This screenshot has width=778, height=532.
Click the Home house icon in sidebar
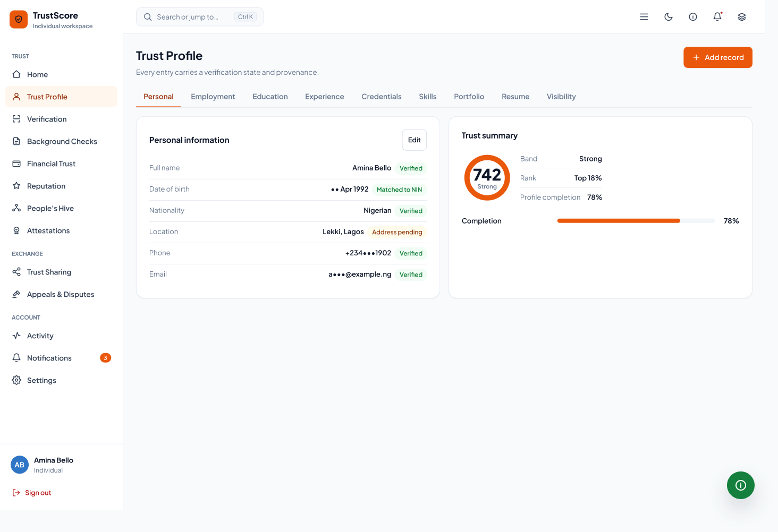(16, 74)
